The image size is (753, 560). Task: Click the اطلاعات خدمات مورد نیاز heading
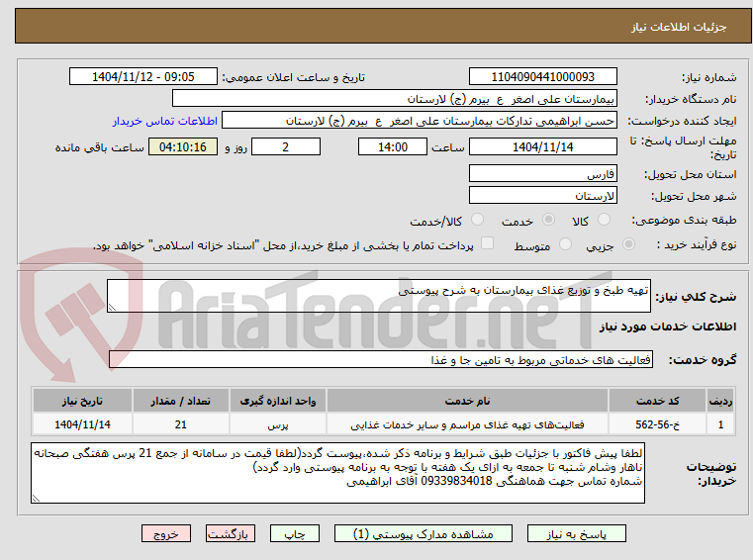tap(668, 327)
